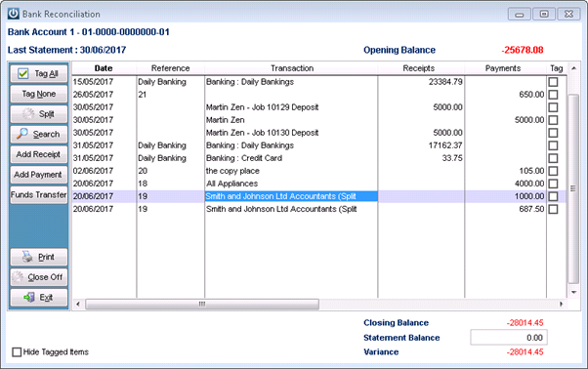The width and height of the screenshot is (588, 369).
Task: Click the Statement Balance input field
Action: [509, 338]
